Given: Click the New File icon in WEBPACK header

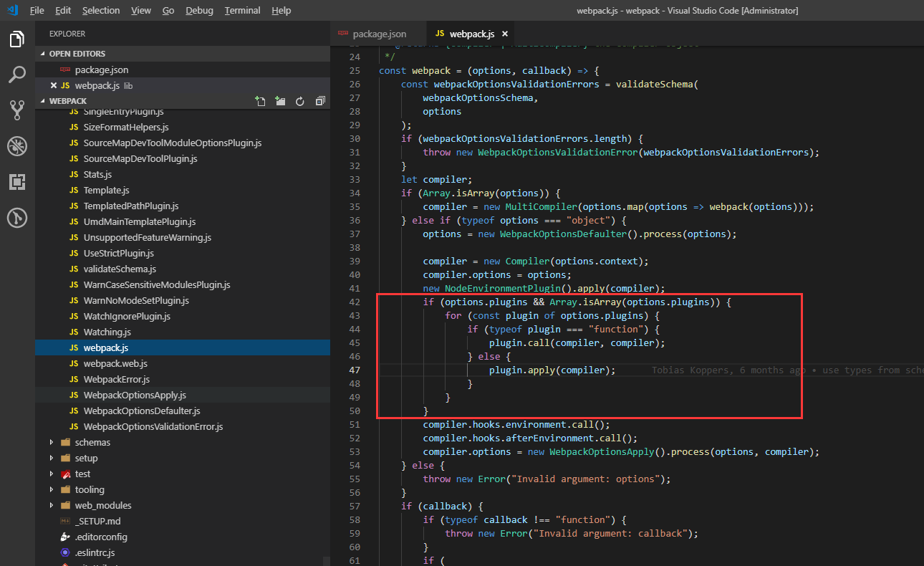Looking at the screenshot, I should pyautogui.click(x=260, y=102).
